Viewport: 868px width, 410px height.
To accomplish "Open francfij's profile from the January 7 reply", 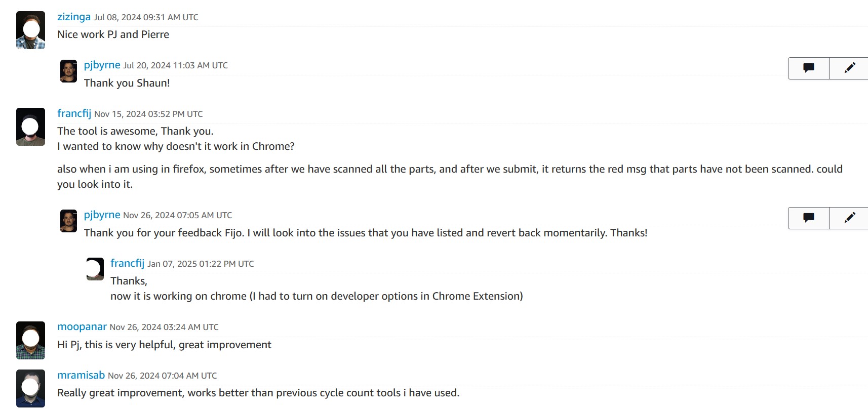I will [x=127, y=263].
